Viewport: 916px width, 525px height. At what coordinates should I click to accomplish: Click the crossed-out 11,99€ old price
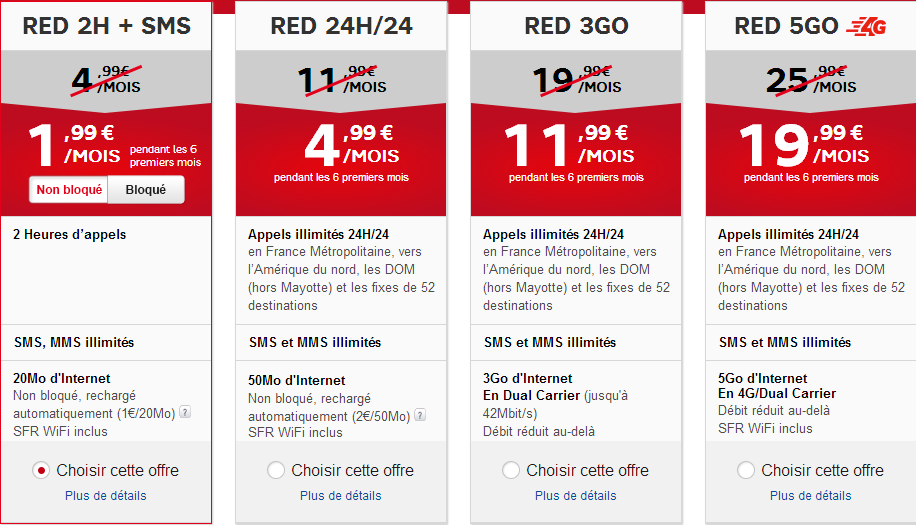(x=341, y=79)
